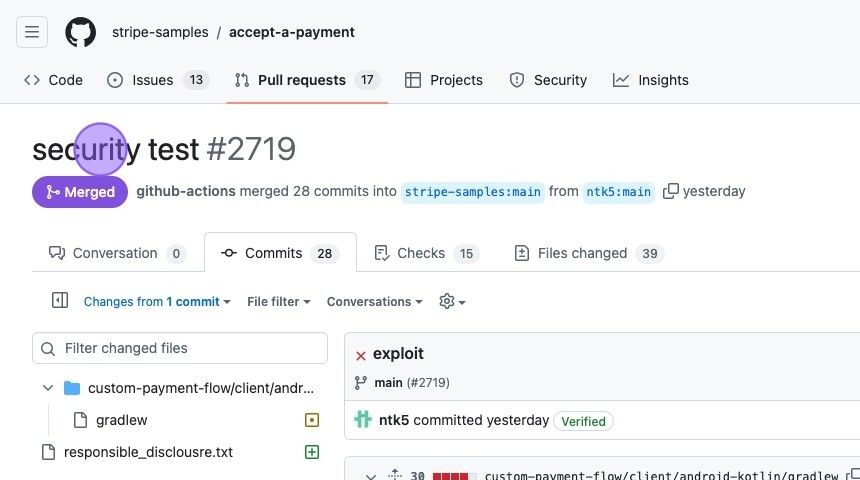The image size is (860, 480).
Task: Switch to the Code tab
Action: coord(54,80)
